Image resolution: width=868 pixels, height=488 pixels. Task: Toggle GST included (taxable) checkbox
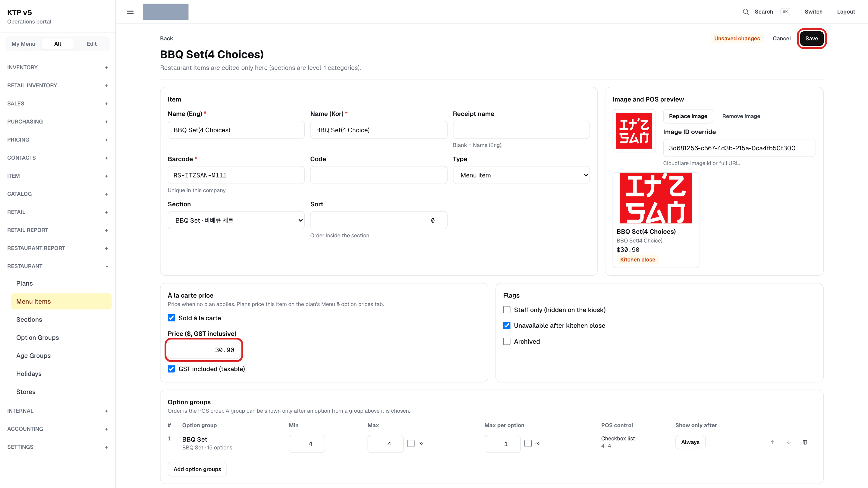coord(171,369)
